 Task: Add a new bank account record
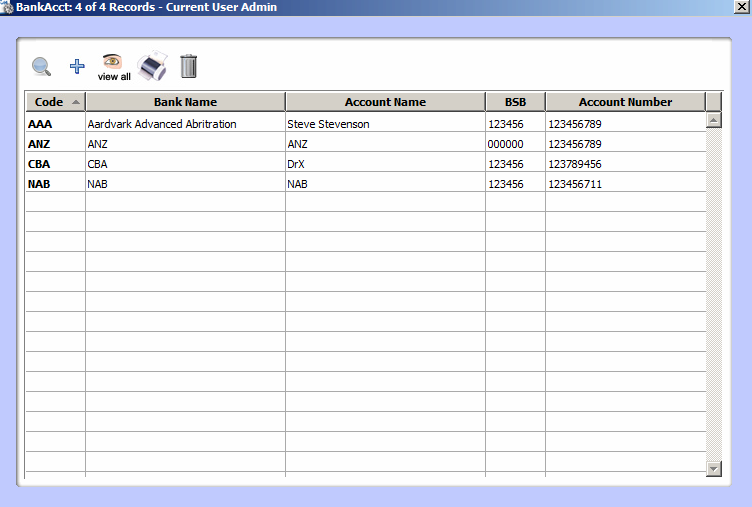(x=77, y=66)
